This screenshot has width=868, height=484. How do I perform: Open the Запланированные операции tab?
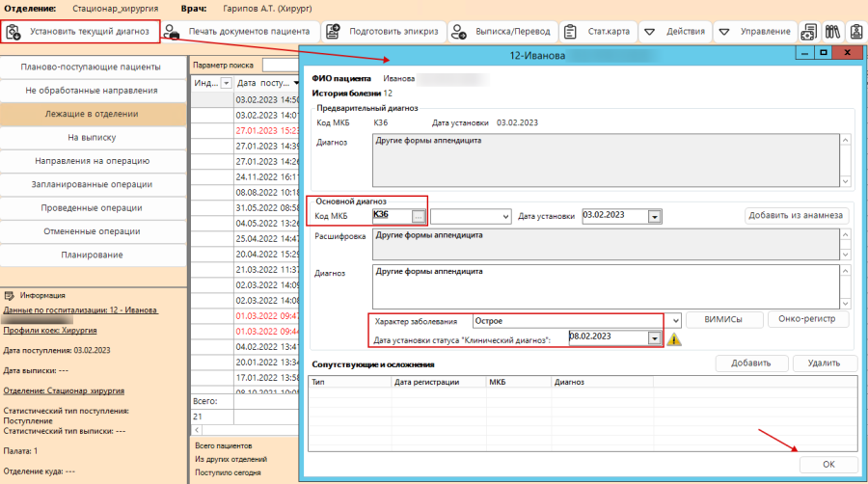91,184
